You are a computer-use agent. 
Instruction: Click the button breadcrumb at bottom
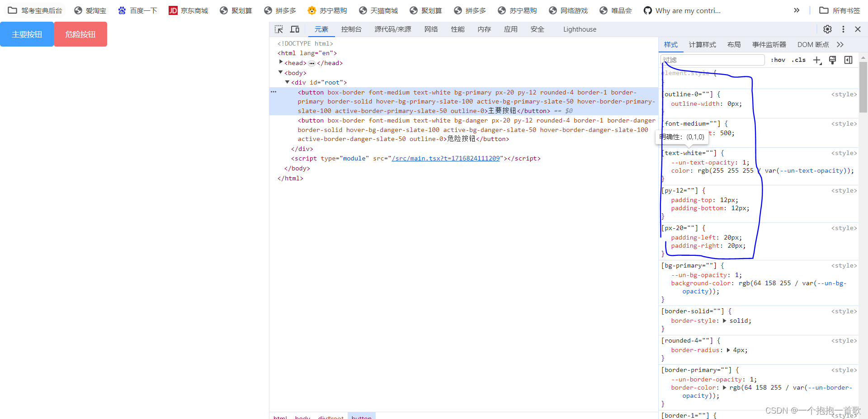click(x=361, y=416)
